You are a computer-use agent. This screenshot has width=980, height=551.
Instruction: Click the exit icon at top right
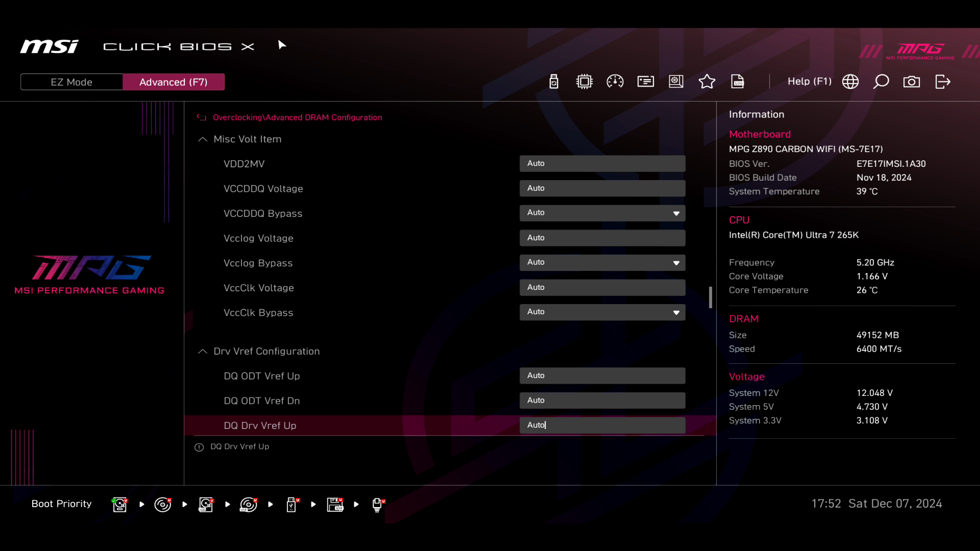click(943, 82)
